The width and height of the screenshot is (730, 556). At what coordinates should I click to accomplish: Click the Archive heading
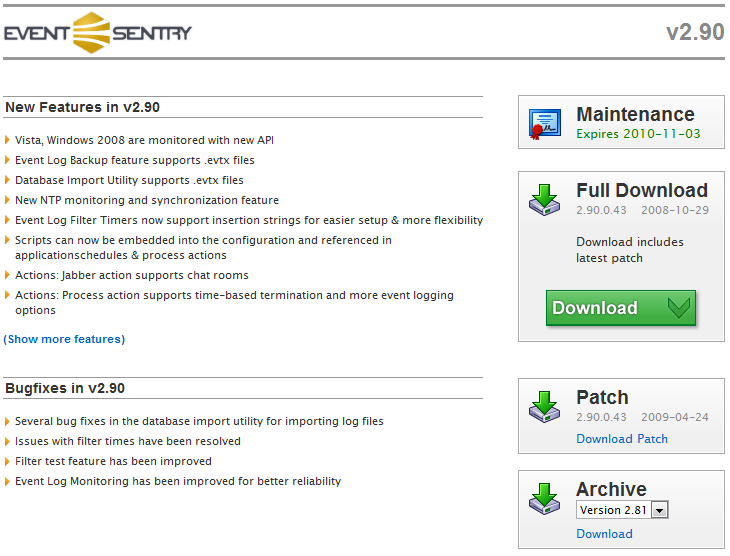click(611, 489)
